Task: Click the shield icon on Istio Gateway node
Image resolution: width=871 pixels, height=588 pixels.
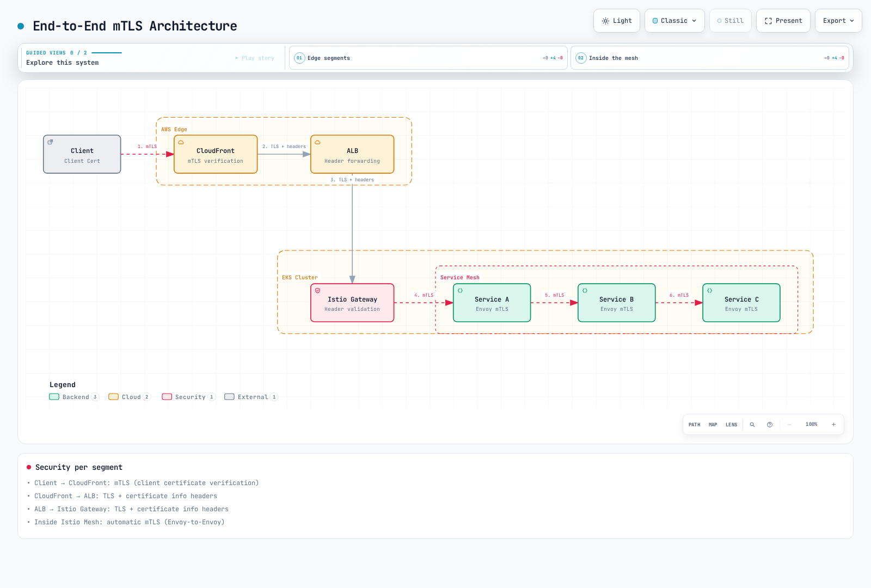Action: click(318, 291)
